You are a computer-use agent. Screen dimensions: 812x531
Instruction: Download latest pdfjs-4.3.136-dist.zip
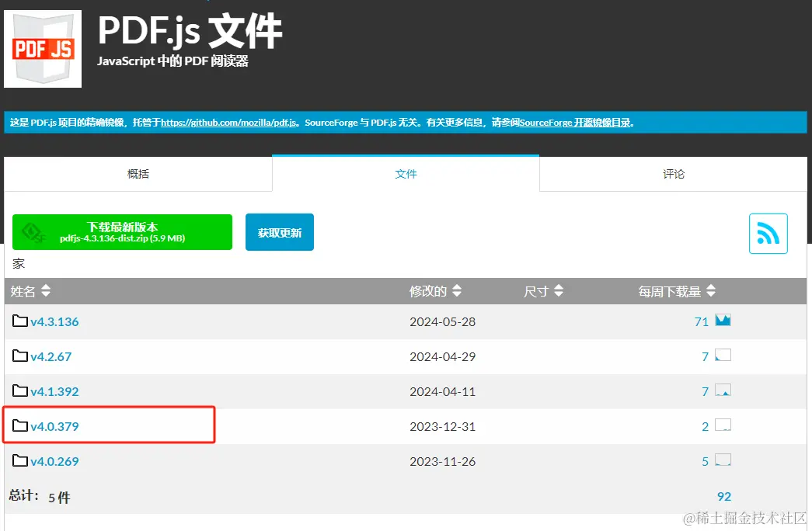point(122,232)
